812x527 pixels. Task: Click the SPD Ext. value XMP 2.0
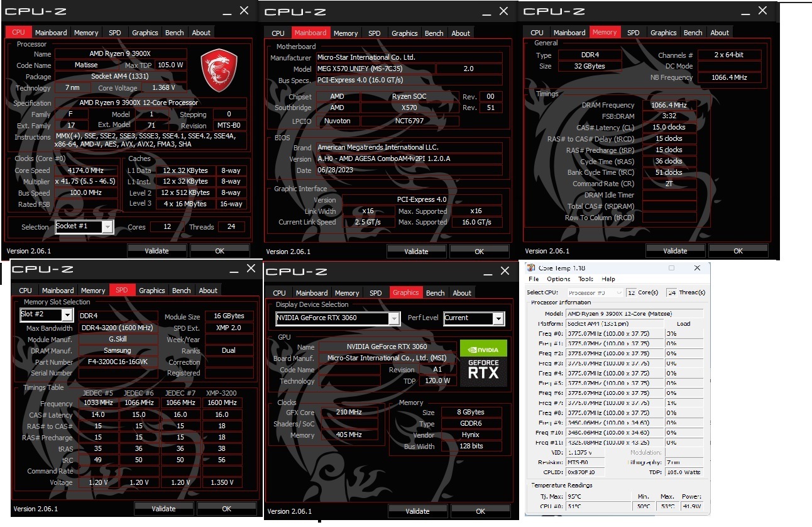[x=229, y=328]
